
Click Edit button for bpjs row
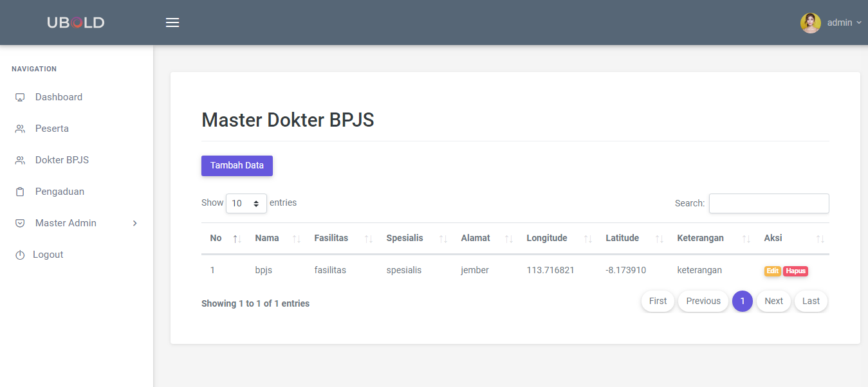(773, 271)
